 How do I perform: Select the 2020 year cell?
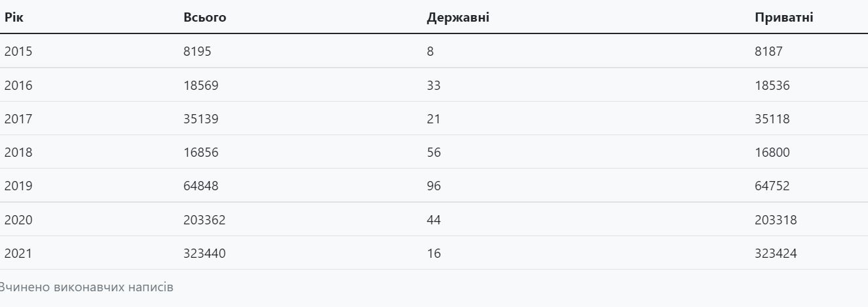pyautogui.click(x=18, y=220)
